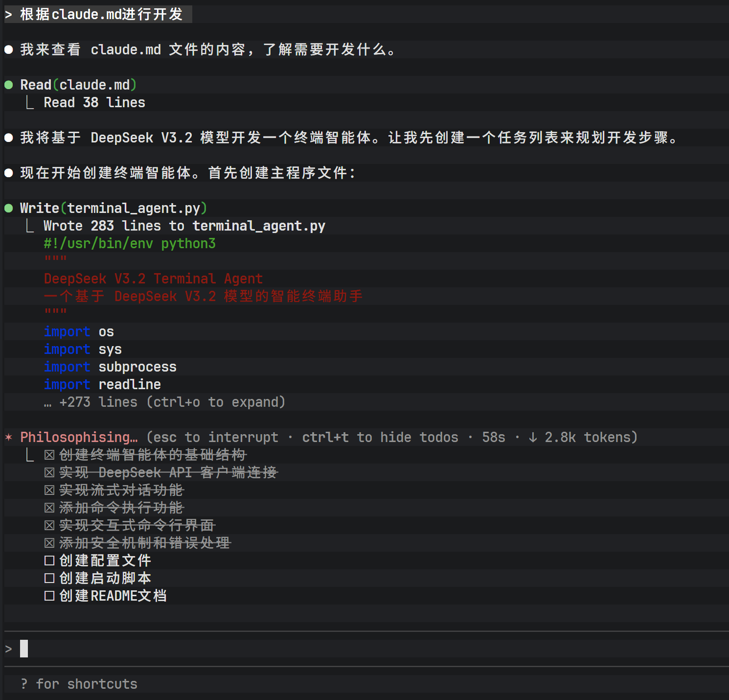Click the ctrl+t to hide todos hint
The width and height of the screenshot is (729, 700).
click(380, 437)
